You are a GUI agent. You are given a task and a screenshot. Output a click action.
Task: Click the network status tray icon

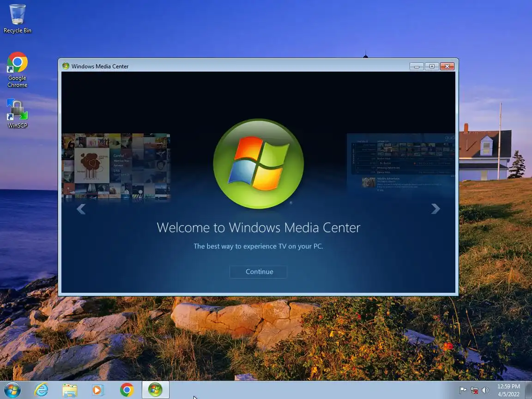click(474, 390)
